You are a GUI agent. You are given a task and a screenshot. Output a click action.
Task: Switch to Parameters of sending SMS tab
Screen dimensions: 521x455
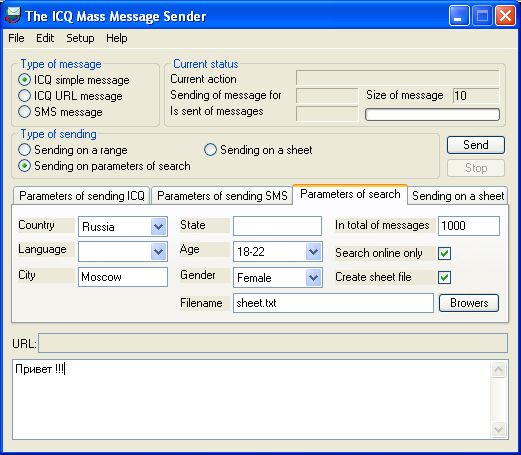[222, 196]
